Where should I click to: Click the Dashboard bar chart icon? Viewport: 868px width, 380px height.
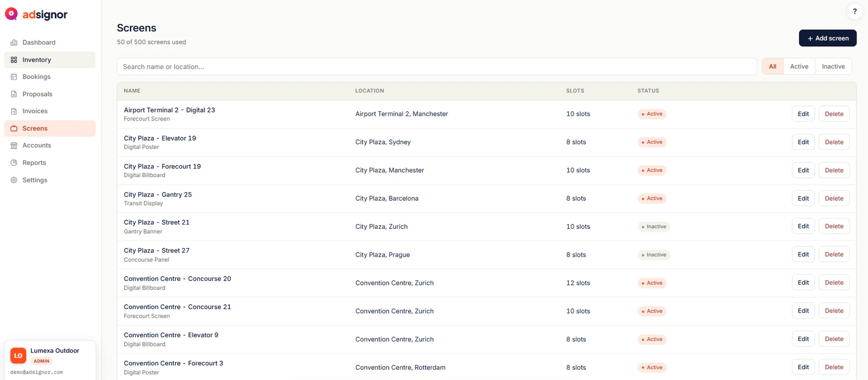coord(14,42)
